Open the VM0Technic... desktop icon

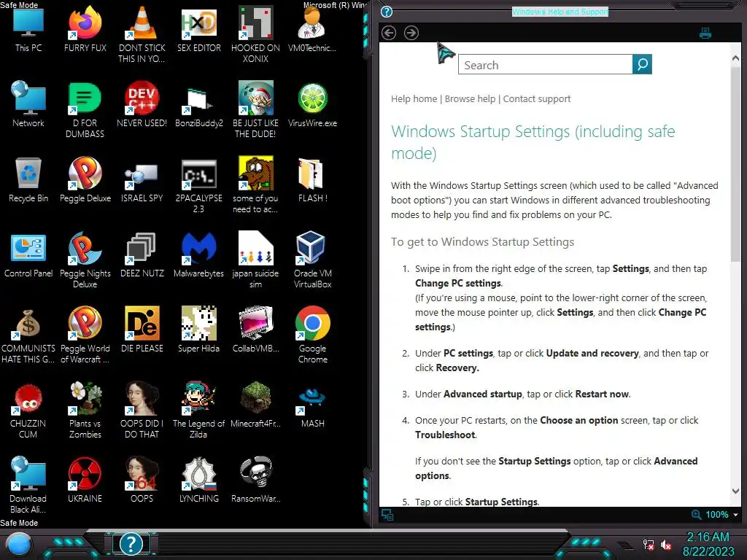coord(312,28)
